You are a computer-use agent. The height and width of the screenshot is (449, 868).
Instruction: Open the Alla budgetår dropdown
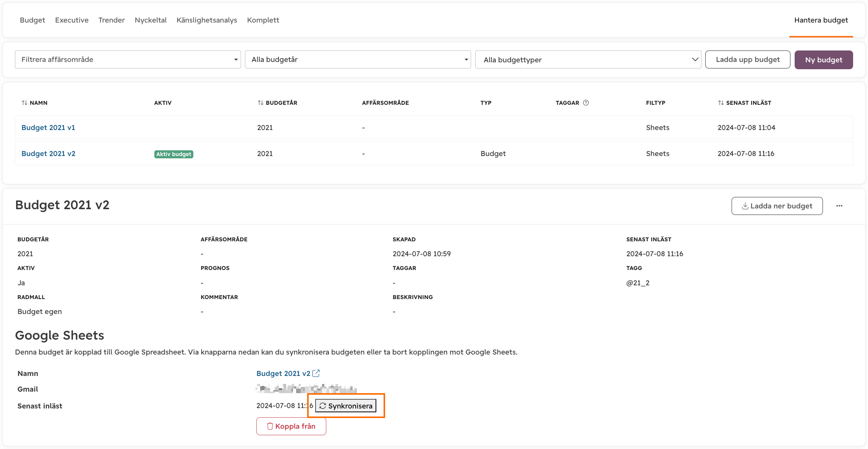click(358, 60)
